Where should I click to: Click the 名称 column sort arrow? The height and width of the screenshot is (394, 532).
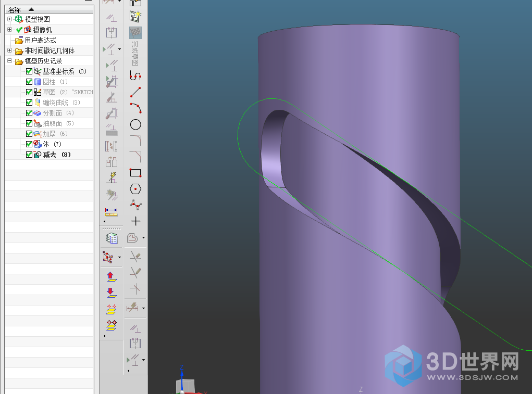pos(31,9)
